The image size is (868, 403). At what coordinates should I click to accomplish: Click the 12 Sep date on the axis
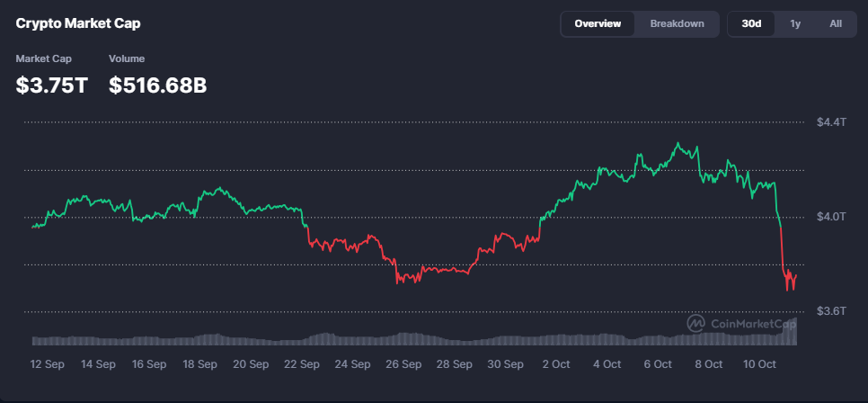(47, 364)
